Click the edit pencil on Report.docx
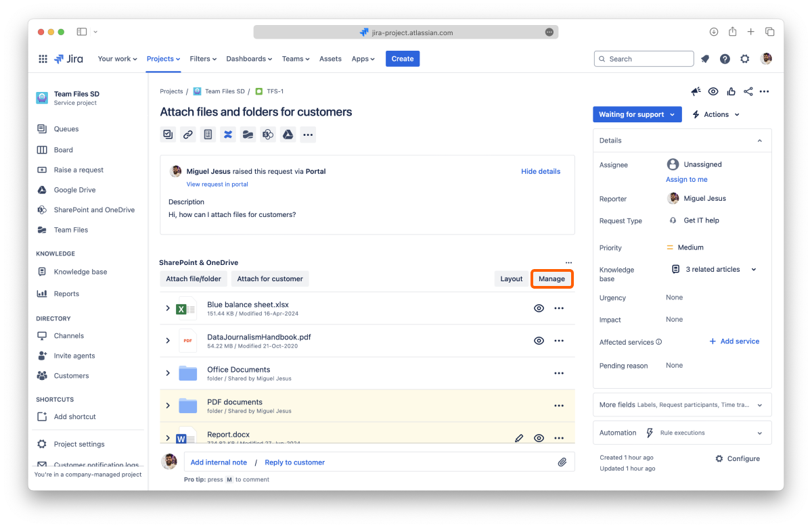This screenshot has height=528, width=812. pos(519,438)
